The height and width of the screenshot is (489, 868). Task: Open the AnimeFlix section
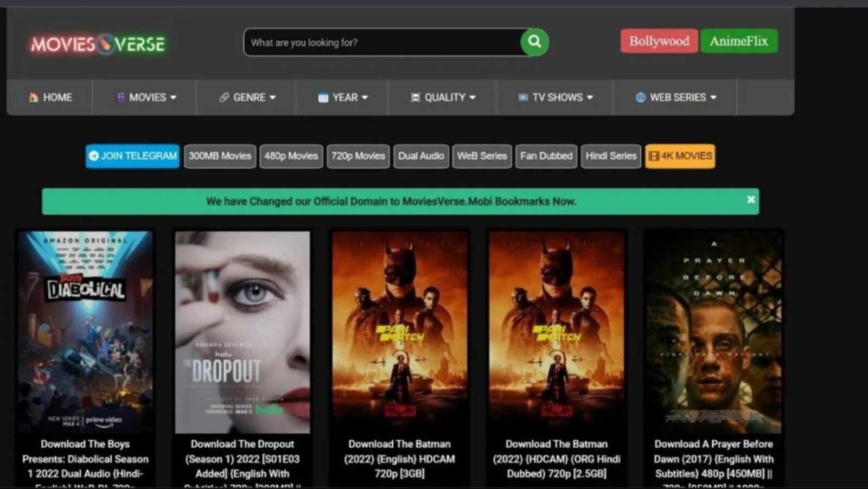click(x=739, y=40)
